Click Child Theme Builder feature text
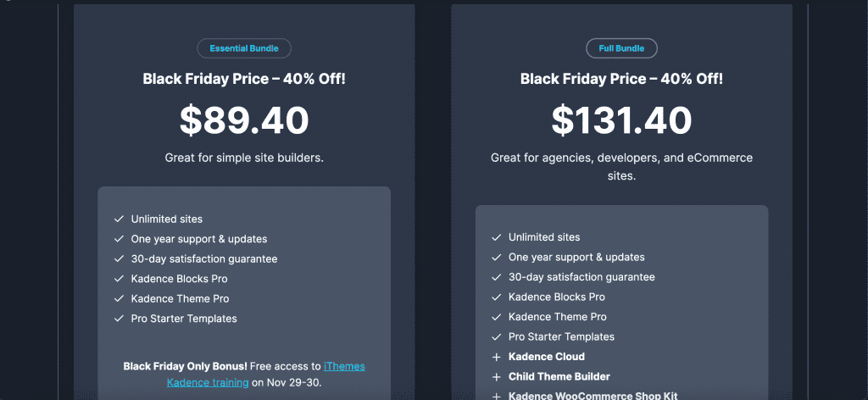Image resolution: width=868 pixels, height=400 pixels. pos(559,377)
